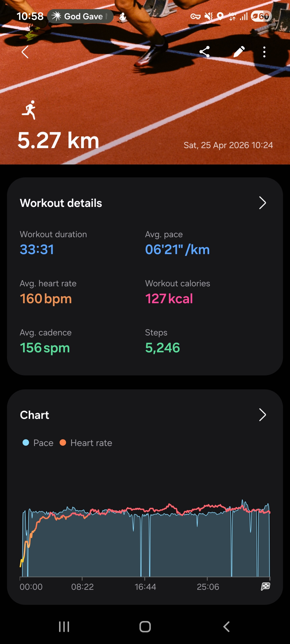Screen dimensions: 290x644
Task: Tap the 160 bpm average heart rate
Action: (46, 299)
